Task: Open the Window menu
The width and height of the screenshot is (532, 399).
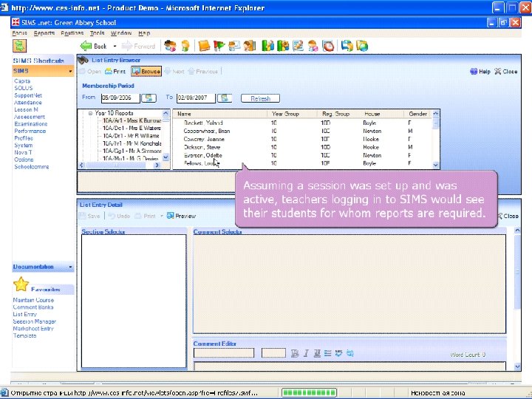Action: pyautogui.click(x=121, y=33)
